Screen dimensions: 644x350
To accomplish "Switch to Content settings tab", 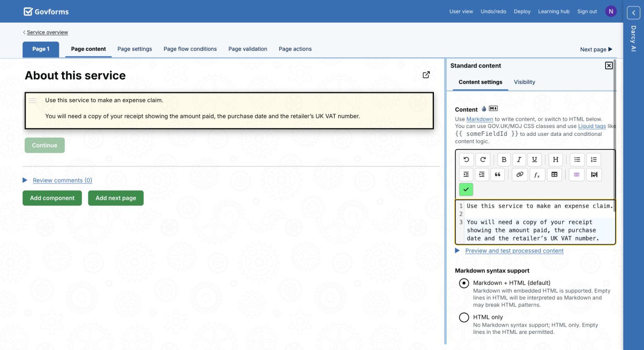I will click(480, 82).
